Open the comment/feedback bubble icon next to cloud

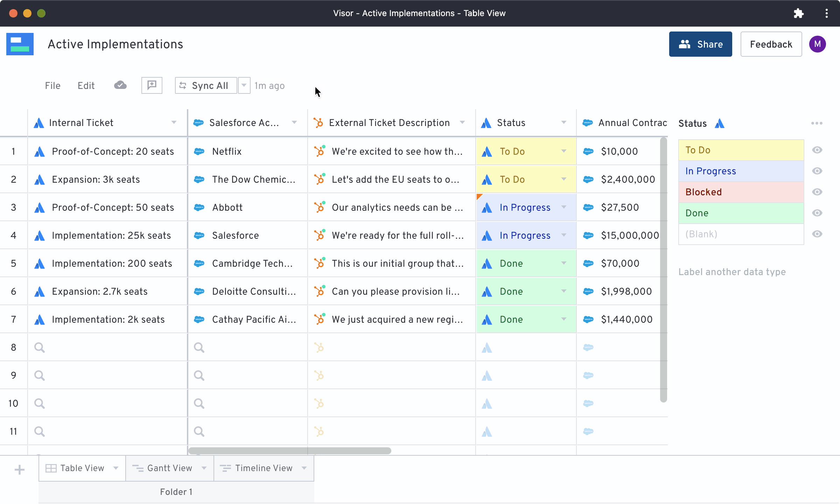pos(152,85)
